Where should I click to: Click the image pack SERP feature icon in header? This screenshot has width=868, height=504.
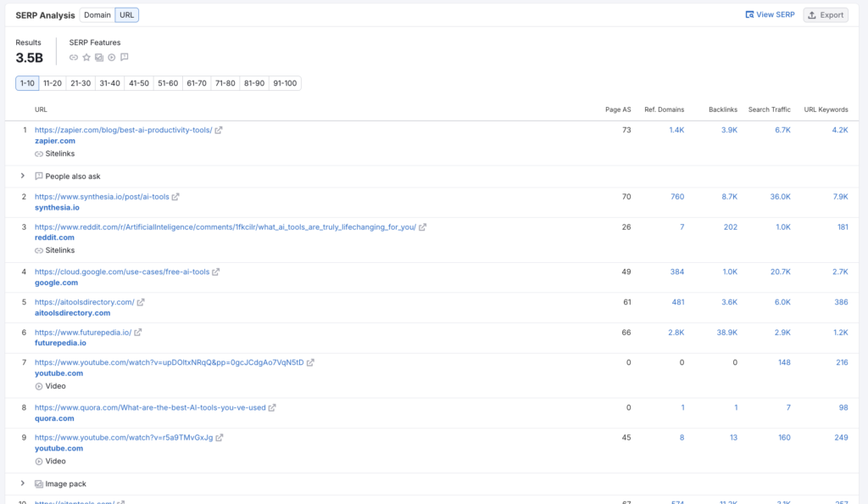coord(99,58)
